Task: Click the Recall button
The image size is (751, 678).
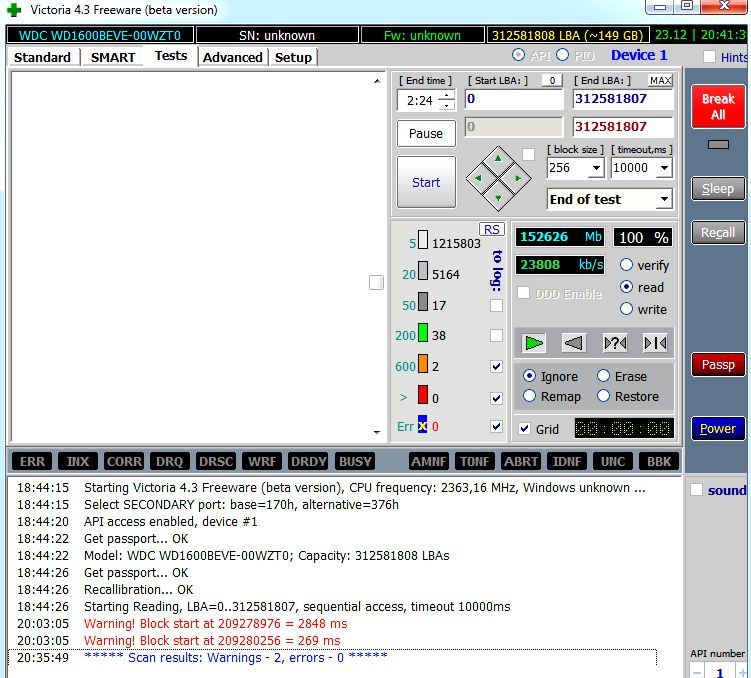Action: coord(718,233)
